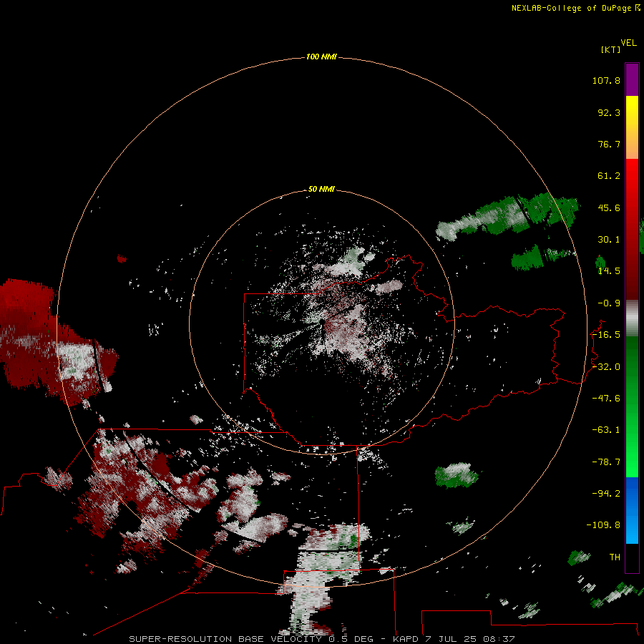
Task: Click the -16.5 velocity legend value
Action: (606, 335)
